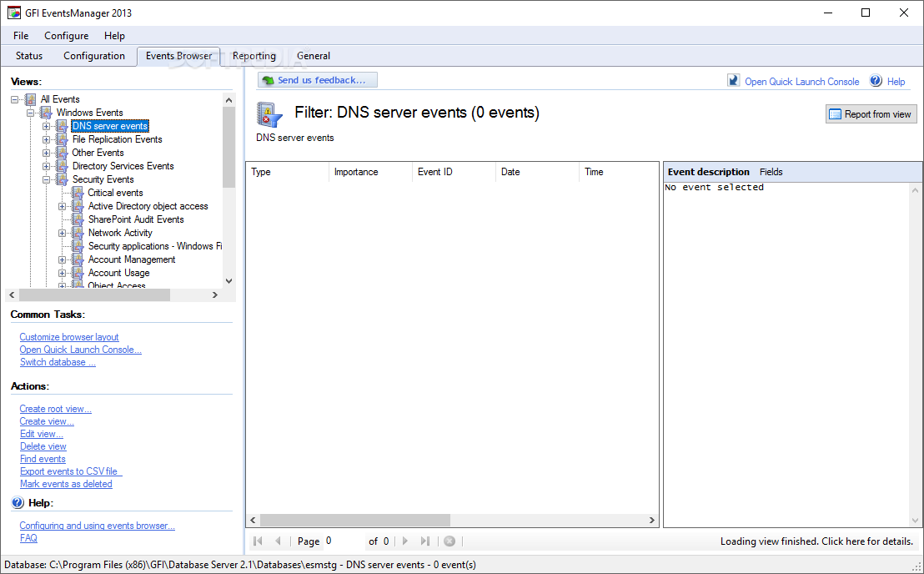
Task: Click the DNS server events node icon
Action: click(61, 126)
